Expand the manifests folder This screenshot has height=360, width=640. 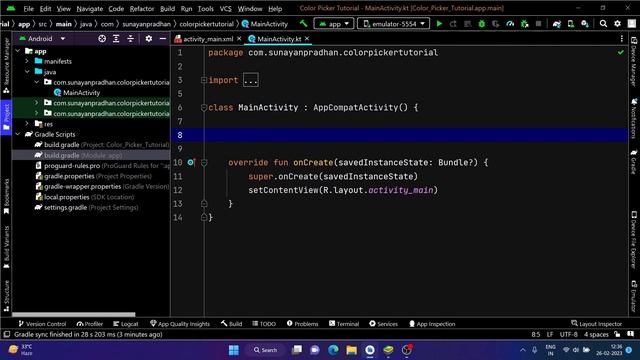coord(27,61)
